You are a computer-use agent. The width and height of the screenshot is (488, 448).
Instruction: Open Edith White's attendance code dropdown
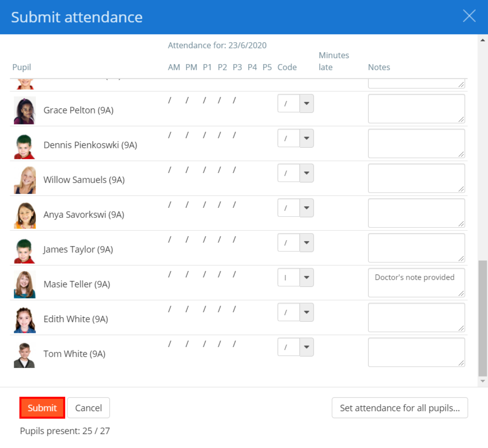[306, 312]
